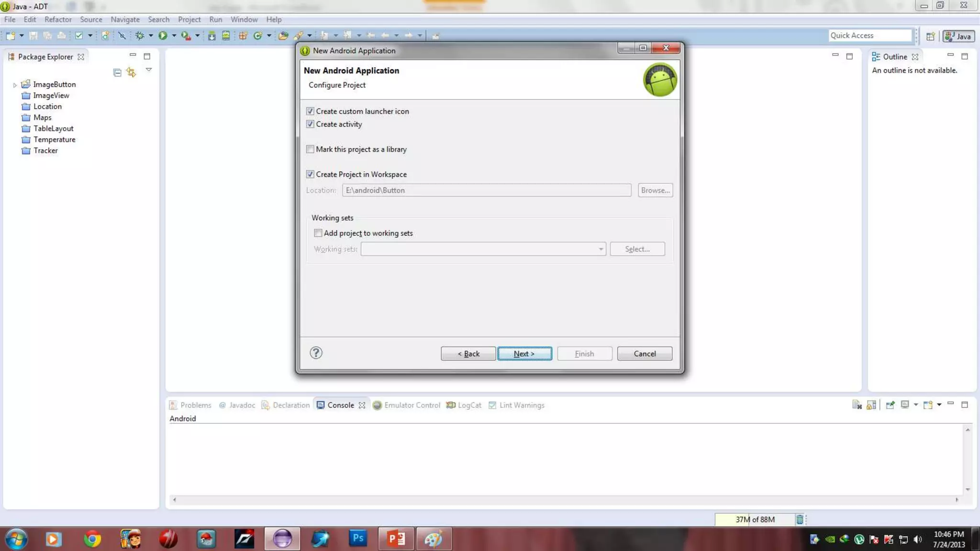Click the Run green play icon
The height and width of the screenshot is (551, 980).
point(163,35)
